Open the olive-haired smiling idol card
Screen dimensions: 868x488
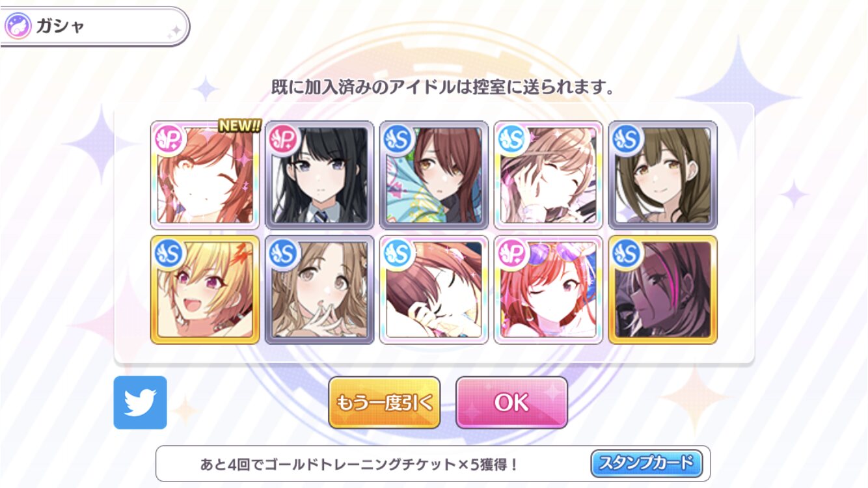663,175
